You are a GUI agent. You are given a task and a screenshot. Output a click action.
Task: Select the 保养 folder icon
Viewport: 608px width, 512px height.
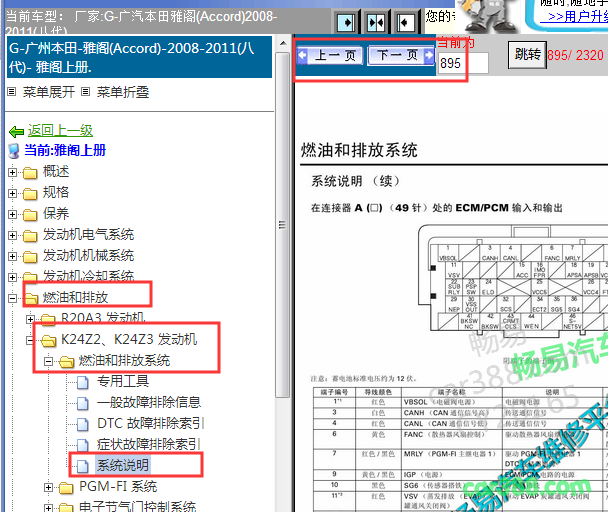[x=30, y=214]
